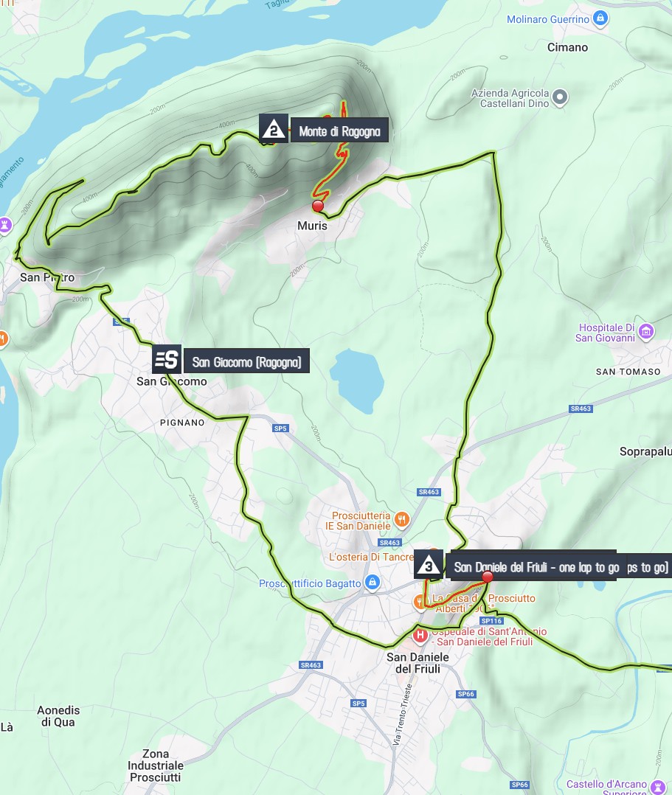Click the category 2 climb triangle icon
This screenshot has width=672, height=795.
click(274, 129)
